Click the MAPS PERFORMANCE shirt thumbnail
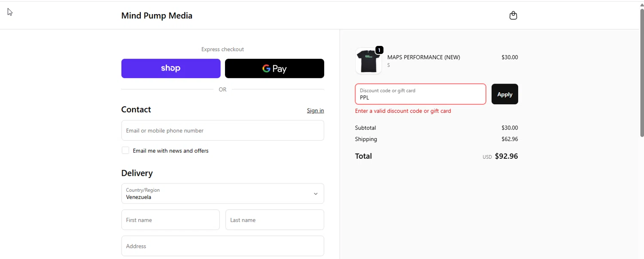644x259 pixels. (x=368, y=61)
